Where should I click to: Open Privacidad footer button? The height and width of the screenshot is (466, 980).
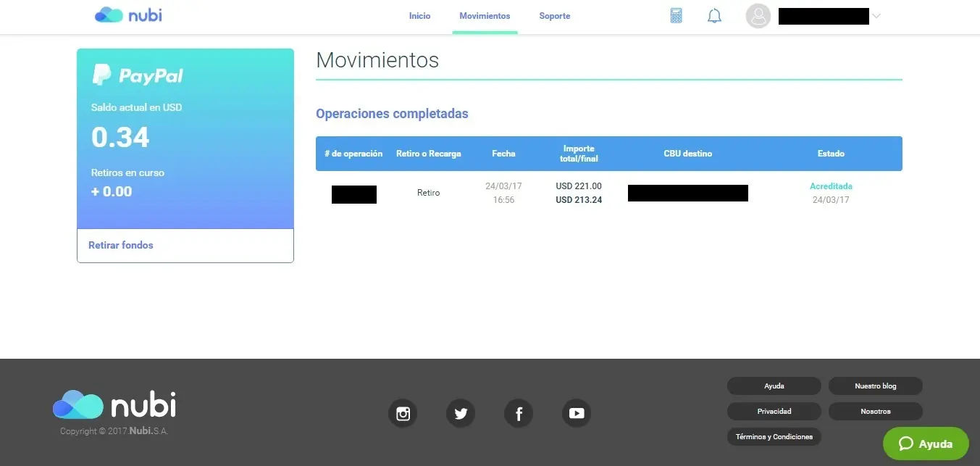click(774, 412)
